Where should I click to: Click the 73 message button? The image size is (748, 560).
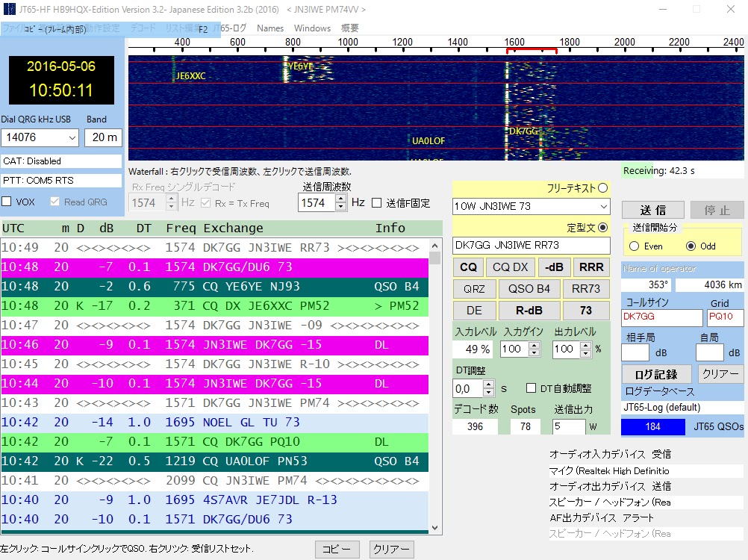[x=586, y=311]
